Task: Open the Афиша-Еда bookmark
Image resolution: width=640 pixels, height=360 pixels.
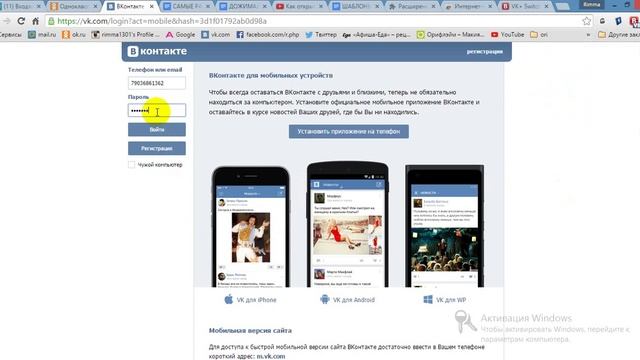Action: [376, 35]
